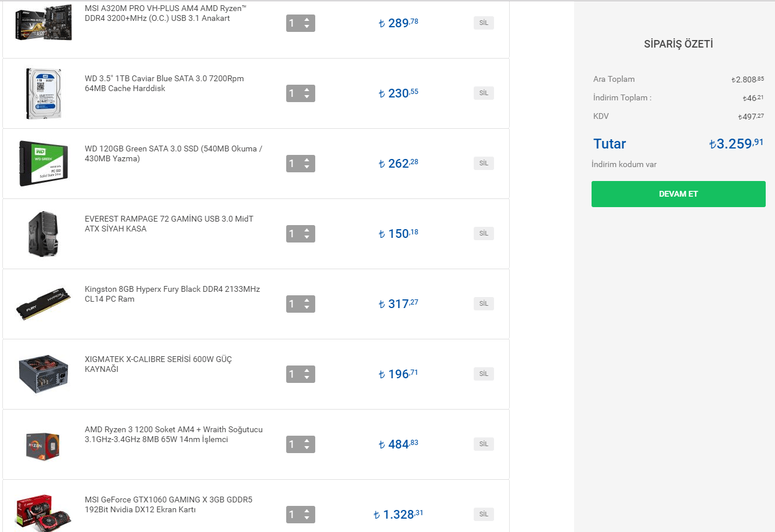
Task: Increase quantity of the MSI GTX1060 card
Action: click(307, 511)
